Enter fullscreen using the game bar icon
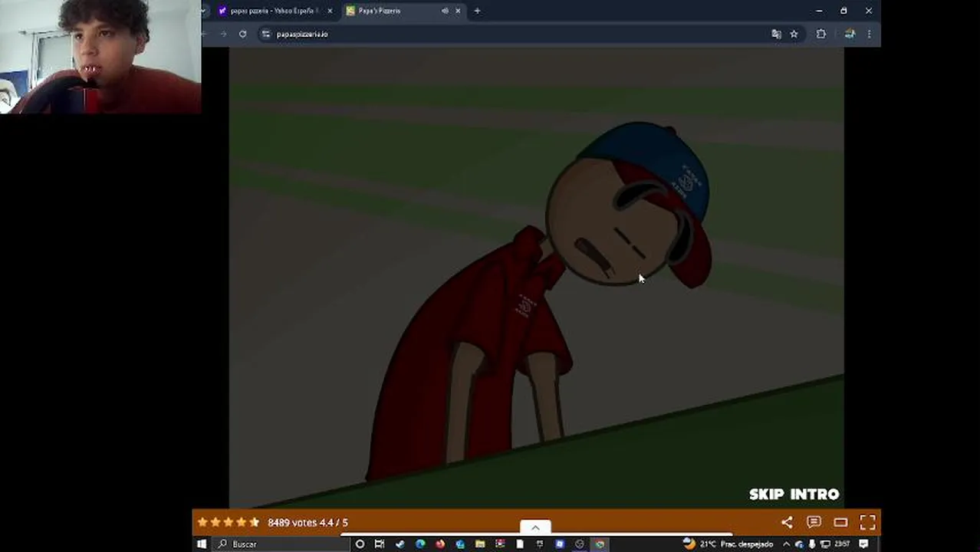This screenshot has width=980, height=552. coord(867,522)
